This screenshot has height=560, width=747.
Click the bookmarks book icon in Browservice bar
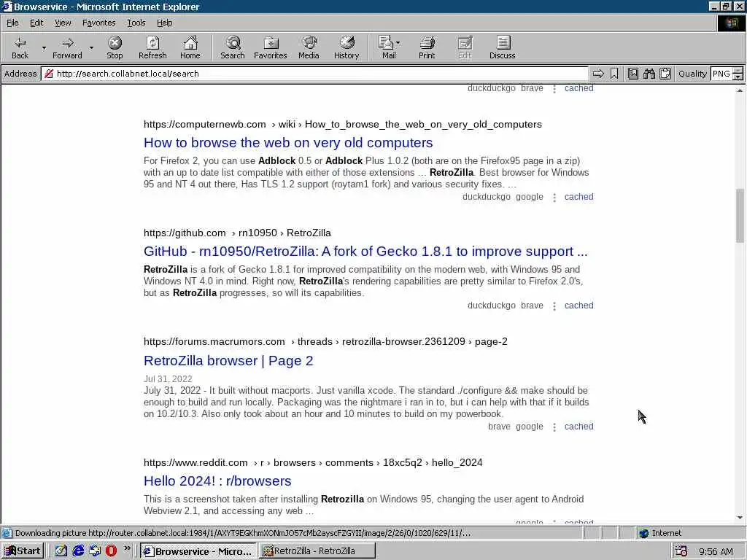(x=632, y=74)
